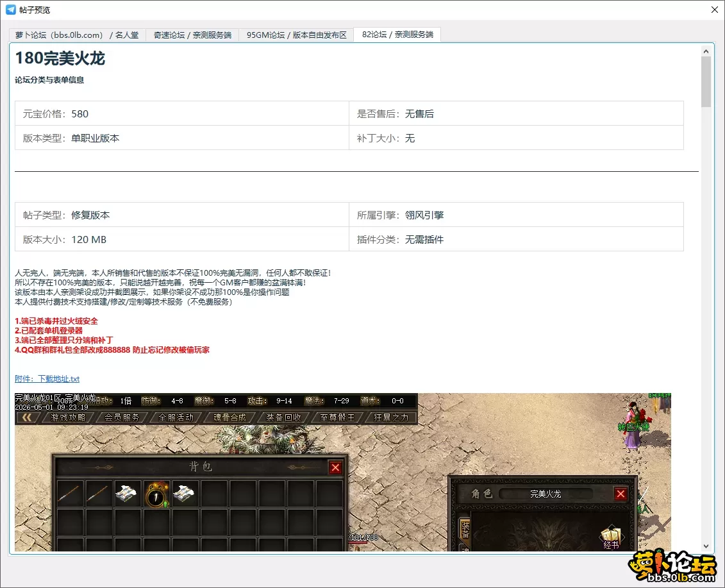Click the 狂暴之力 button in screenshot

coord(391,417)
